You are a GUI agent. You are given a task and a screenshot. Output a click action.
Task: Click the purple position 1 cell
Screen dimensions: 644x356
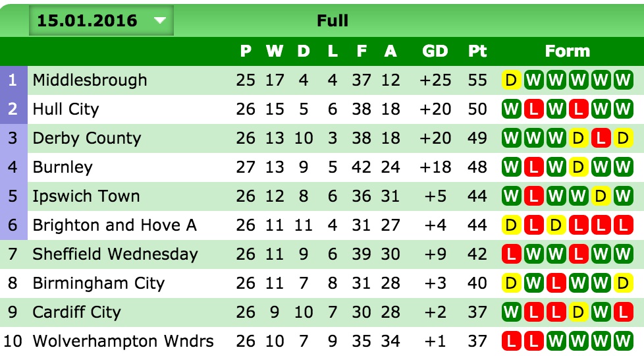[14, 80]
